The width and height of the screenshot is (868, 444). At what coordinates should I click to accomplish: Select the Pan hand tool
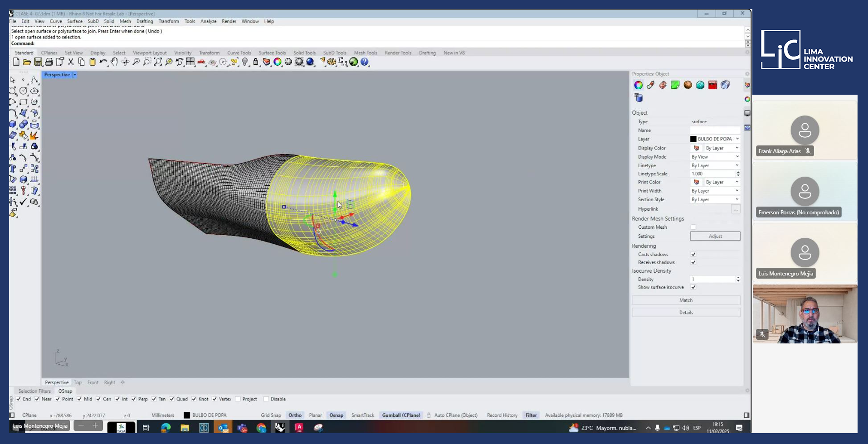tap(114, 62)
